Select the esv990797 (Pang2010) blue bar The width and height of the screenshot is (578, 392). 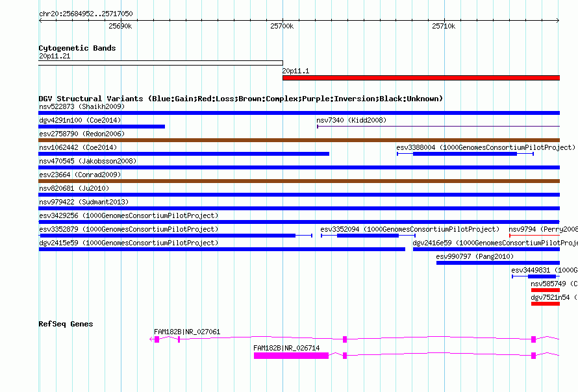click(498, 263)
